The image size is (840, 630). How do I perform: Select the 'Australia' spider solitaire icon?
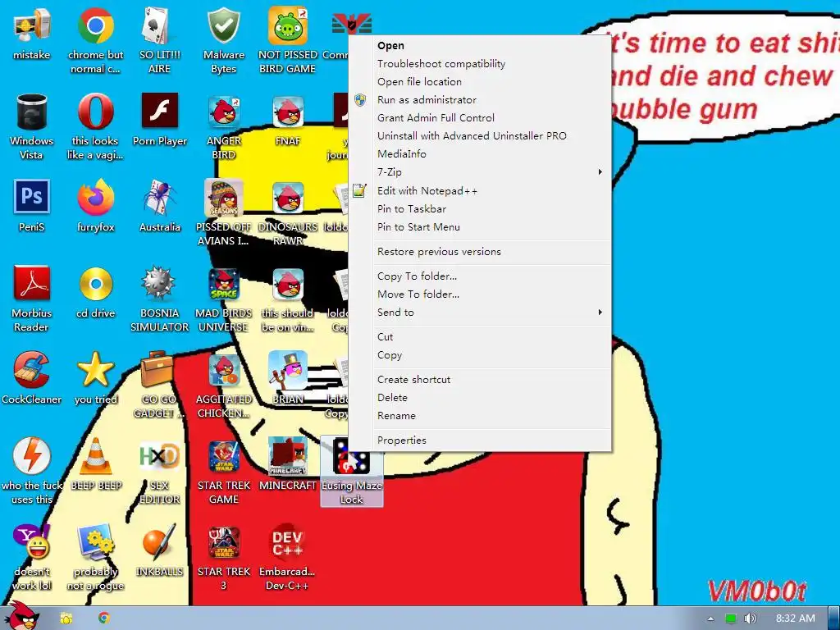tap(159, 206)
